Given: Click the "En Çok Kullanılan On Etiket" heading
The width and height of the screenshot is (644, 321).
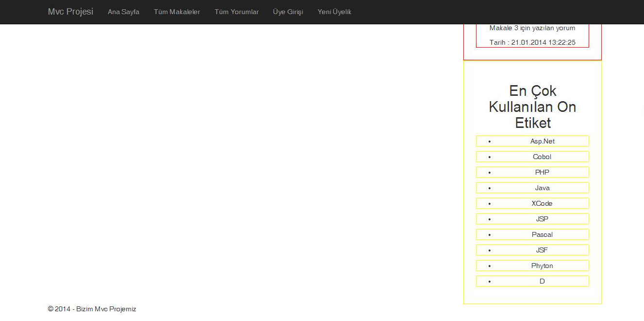Looking at the screenshot, I should [x=532, y=107].
